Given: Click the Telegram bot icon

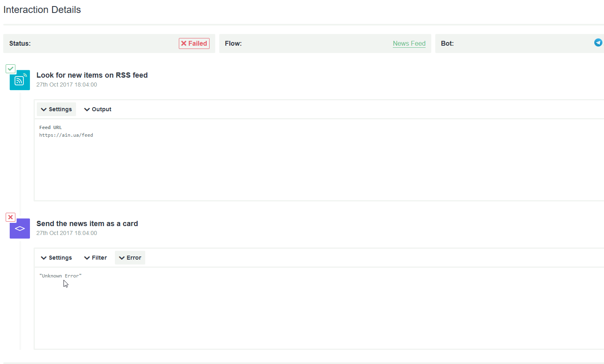Looking at the screenshot, I should 598,42.
